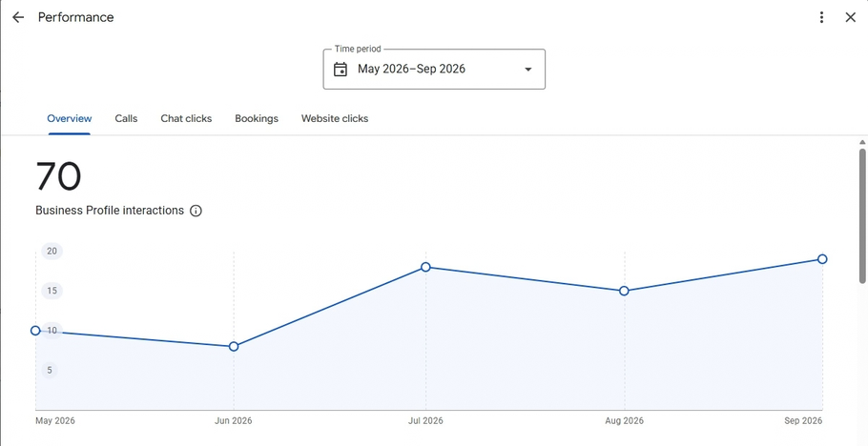
Task: Expand the Time period dropdown arrow
Action: (x=528, y=70)
